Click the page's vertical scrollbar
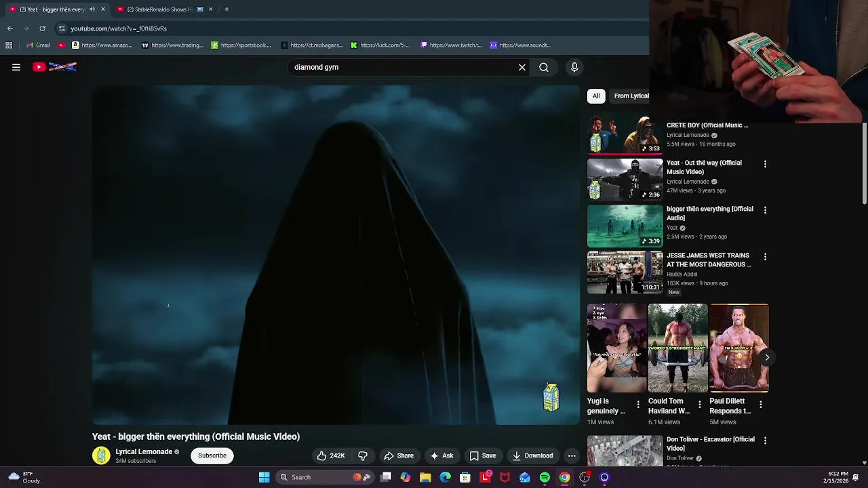868x488 pixels. 864,163
